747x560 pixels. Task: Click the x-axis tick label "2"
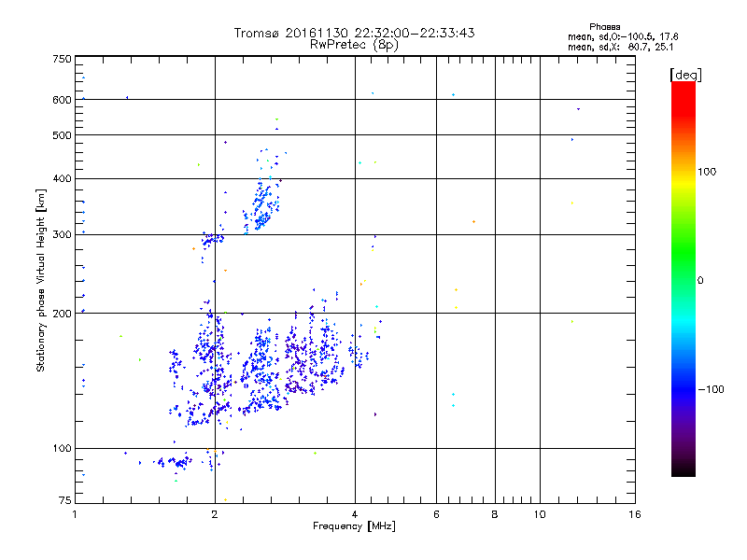tap(215, 514)
